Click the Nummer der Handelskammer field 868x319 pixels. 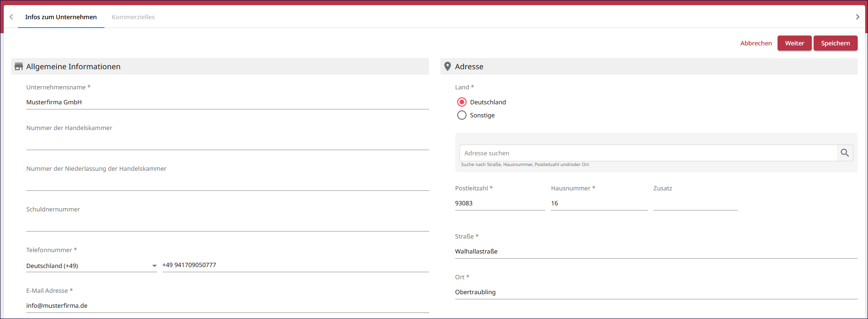pyautogui.click(x=228, y=143)
